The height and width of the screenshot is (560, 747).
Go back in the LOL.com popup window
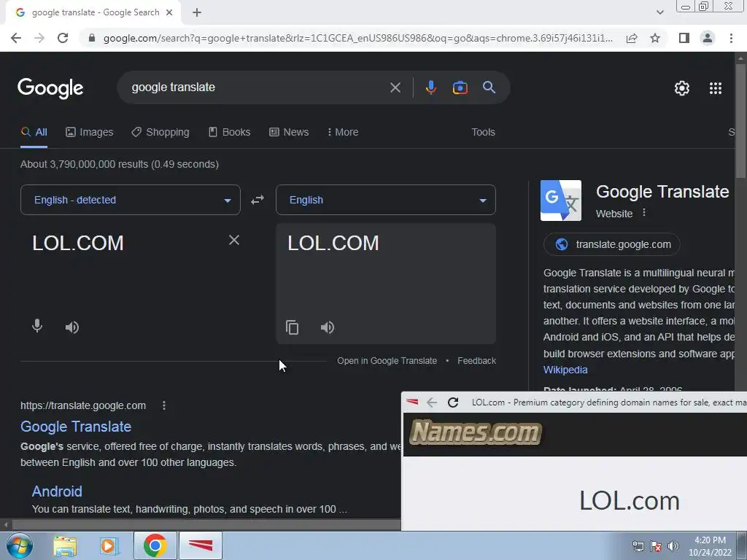click(432, 402)
